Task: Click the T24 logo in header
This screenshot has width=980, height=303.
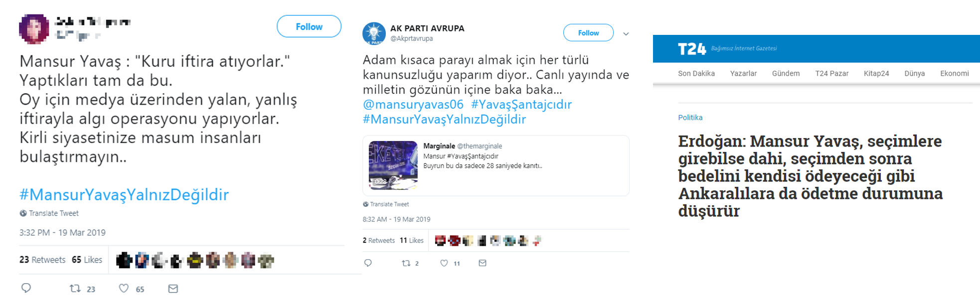Action: pyautogui.click(x=692, y=49)
